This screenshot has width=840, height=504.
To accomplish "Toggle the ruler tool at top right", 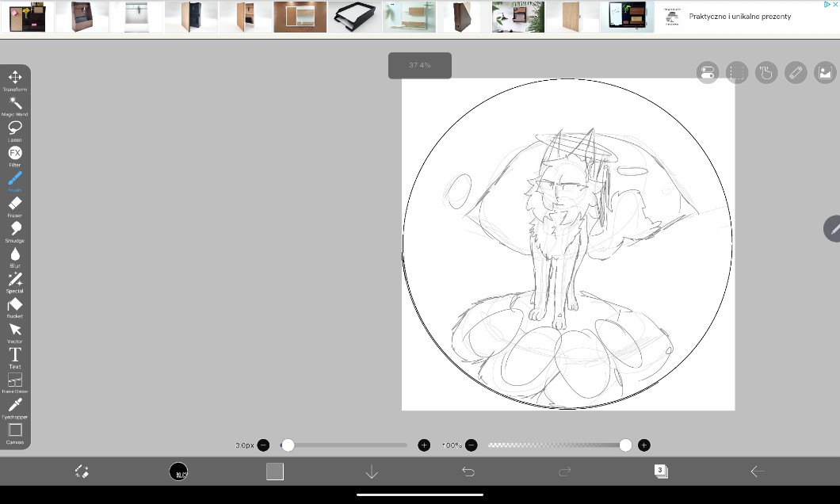I will click(796, 73).
